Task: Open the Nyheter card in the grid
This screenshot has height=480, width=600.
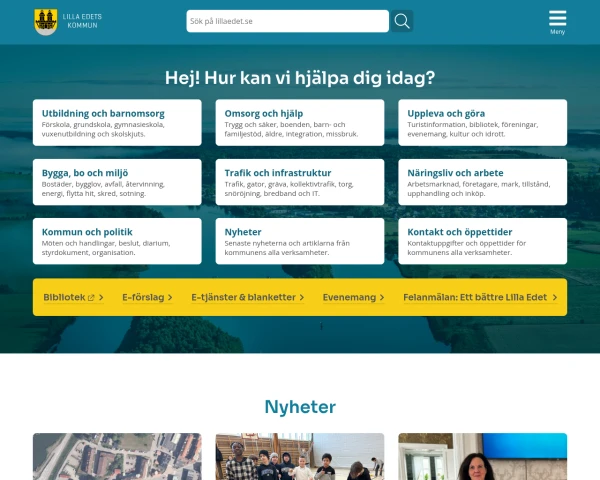Action: click(300, 241)
